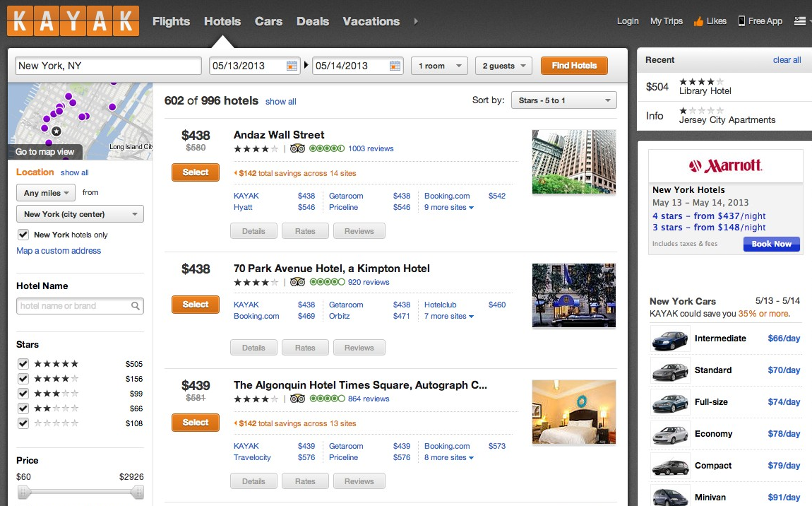Click the Compact car image
The width and height of the screenshot is (812, 506).
[x=670, y=466]
